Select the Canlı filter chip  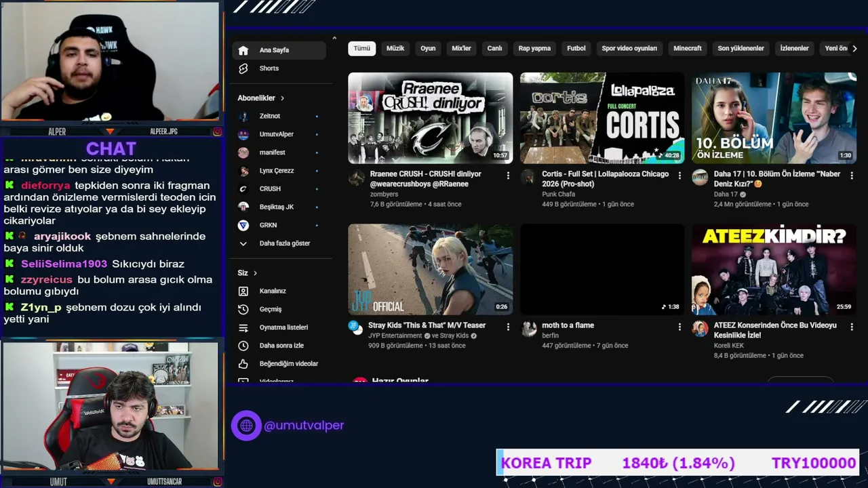[x=495, y=49]
